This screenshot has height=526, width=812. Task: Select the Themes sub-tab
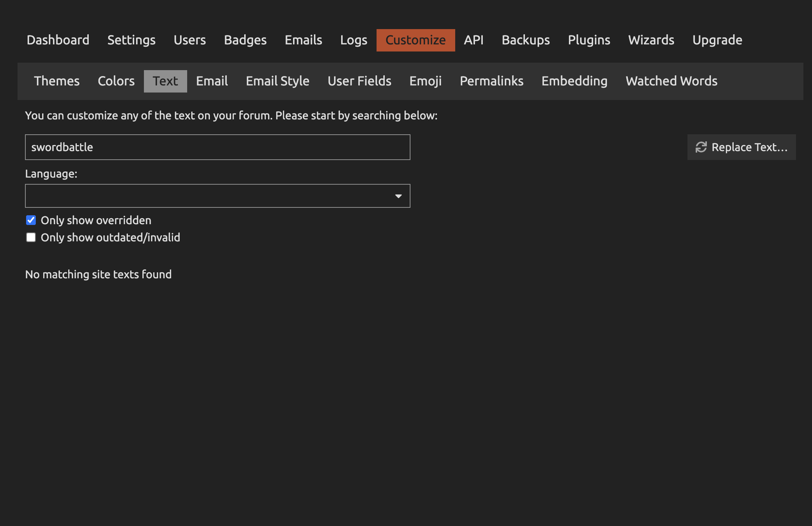(x=57, y=81)
